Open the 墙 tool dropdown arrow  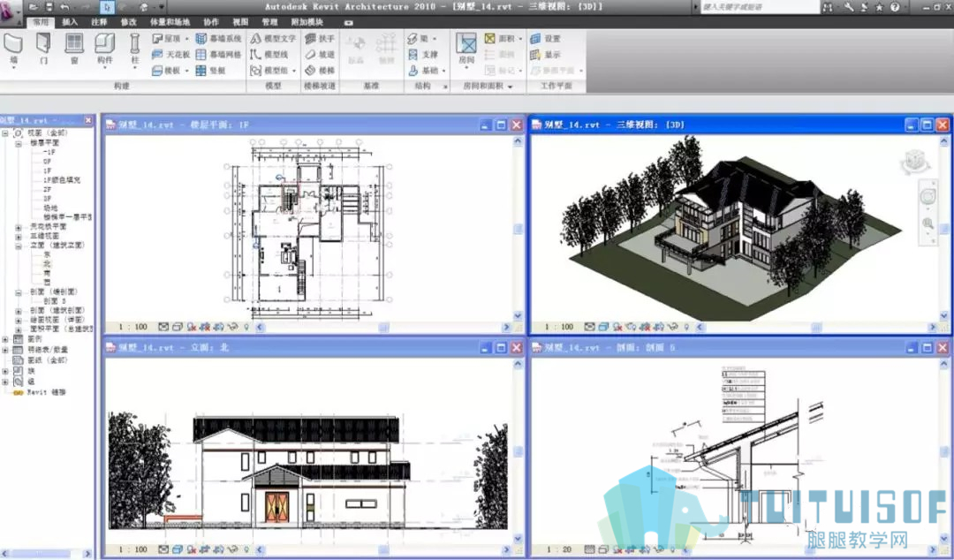tap(13, 68)
